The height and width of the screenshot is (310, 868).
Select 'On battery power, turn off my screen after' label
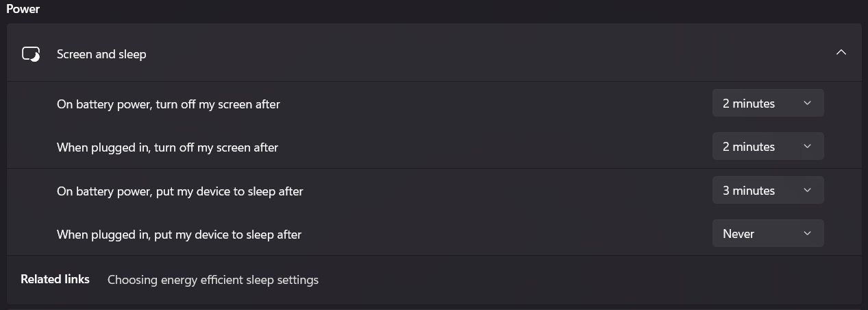click(x=169, y=104)
